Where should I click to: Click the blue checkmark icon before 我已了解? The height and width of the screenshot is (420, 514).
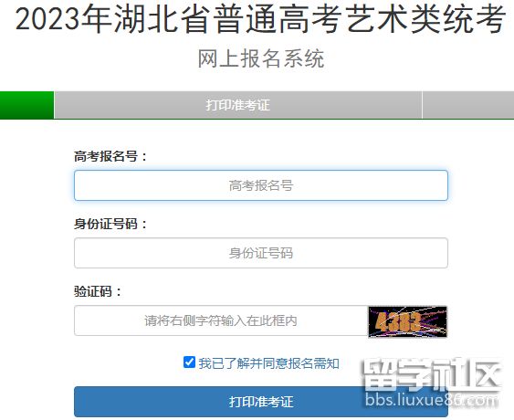pyautogui.click(x=189, y=362)
